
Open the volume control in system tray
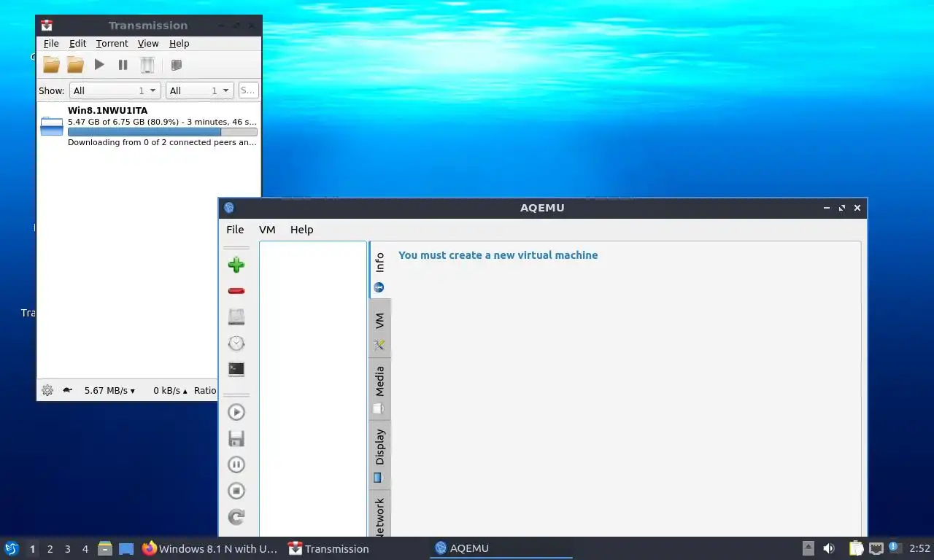pyautogui.click(x=829, y=548)
